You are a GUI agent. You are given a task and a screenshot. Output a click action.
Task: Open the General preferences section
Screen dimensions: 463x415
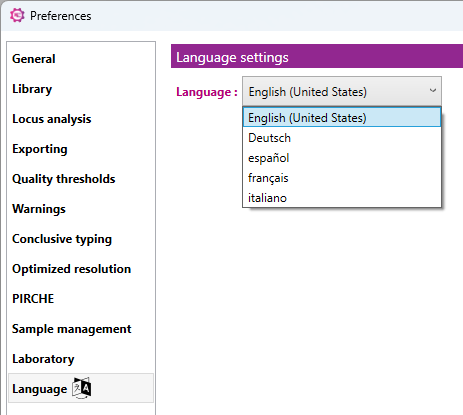(34, 59)
